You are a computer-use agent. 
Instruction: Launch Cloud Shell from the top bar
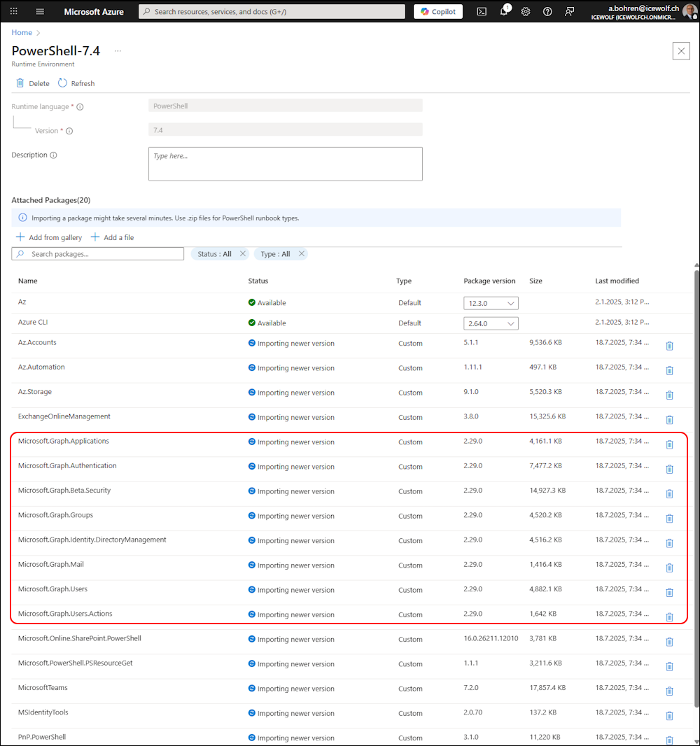point(482,11)
